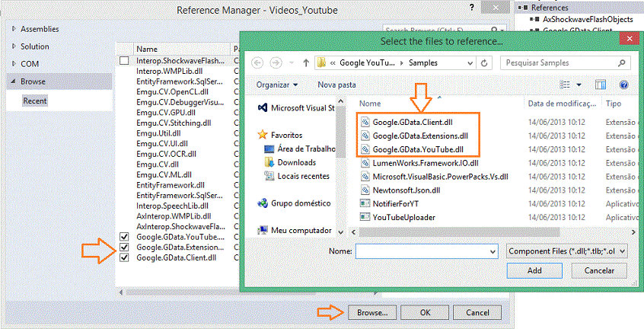The width and height of the screenshot is (644, 329).
Task: Sort by Data de modificação column
Action: [x=562, y=104]
